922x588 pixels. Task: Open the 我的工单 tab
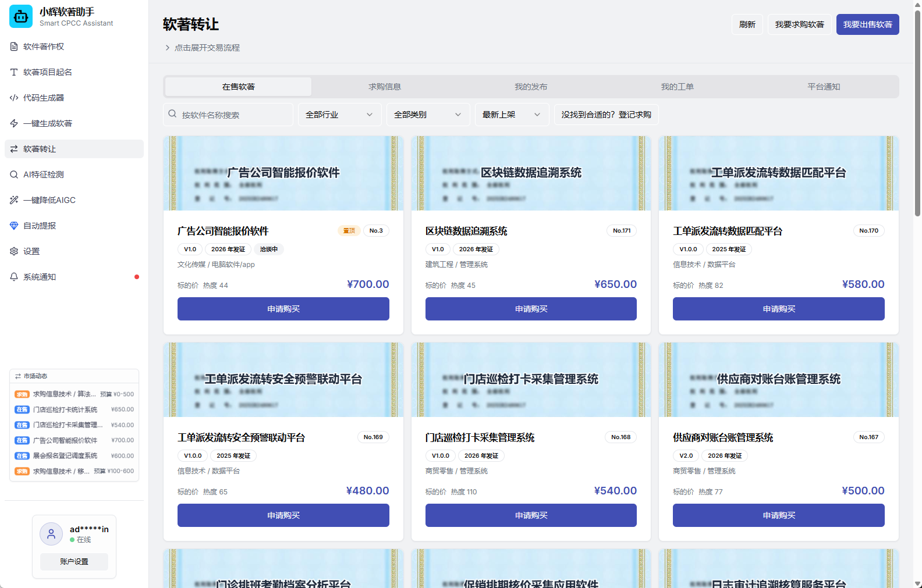tap(677, 87)
